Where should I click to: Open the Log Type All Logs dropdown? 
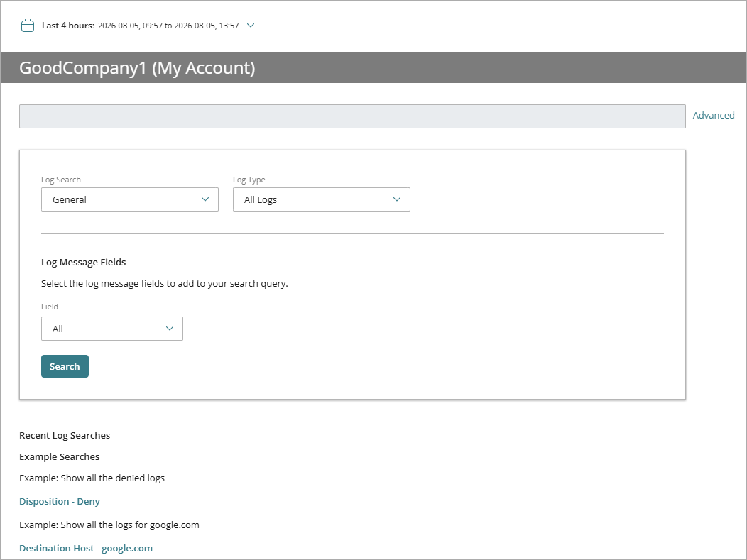point(321,199)
